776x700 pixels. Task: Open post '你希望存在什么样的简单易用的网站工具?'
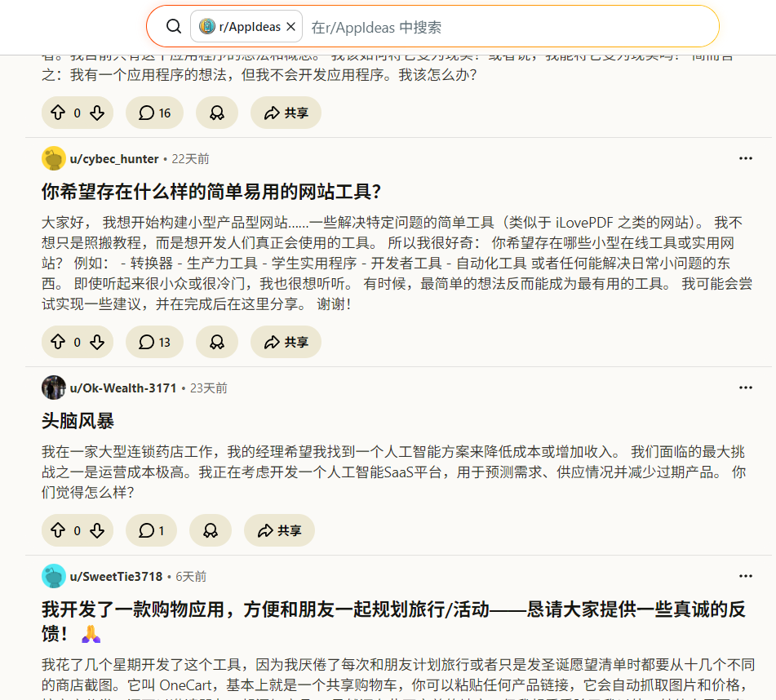point(211,192)
